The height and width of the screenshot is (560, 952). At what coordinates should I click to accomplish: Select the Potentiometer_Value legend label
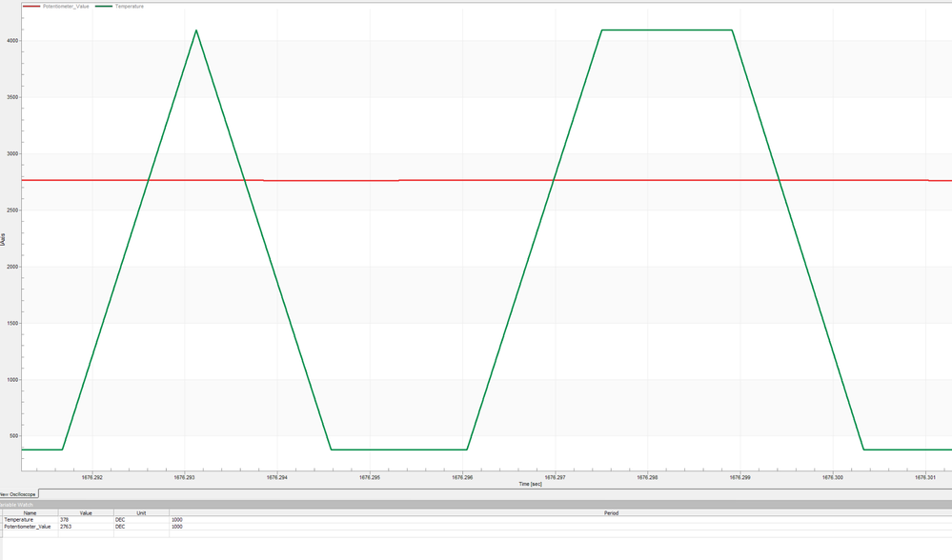[66, 6]
